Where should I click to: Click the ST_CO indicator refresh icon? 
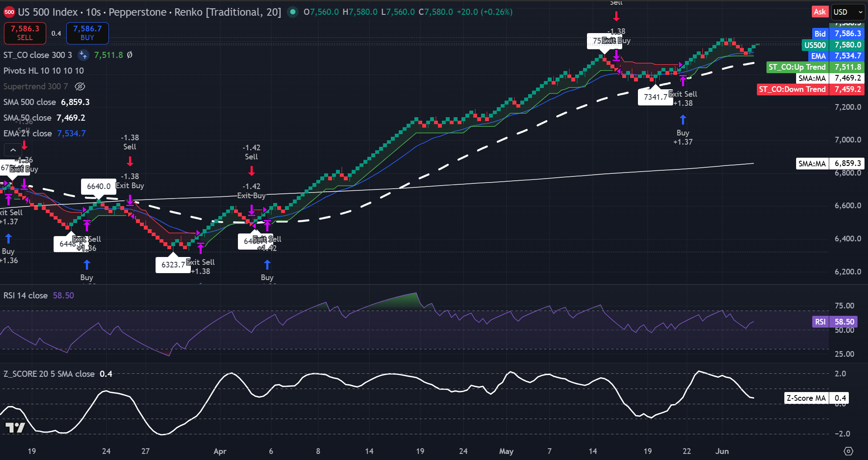83,55
